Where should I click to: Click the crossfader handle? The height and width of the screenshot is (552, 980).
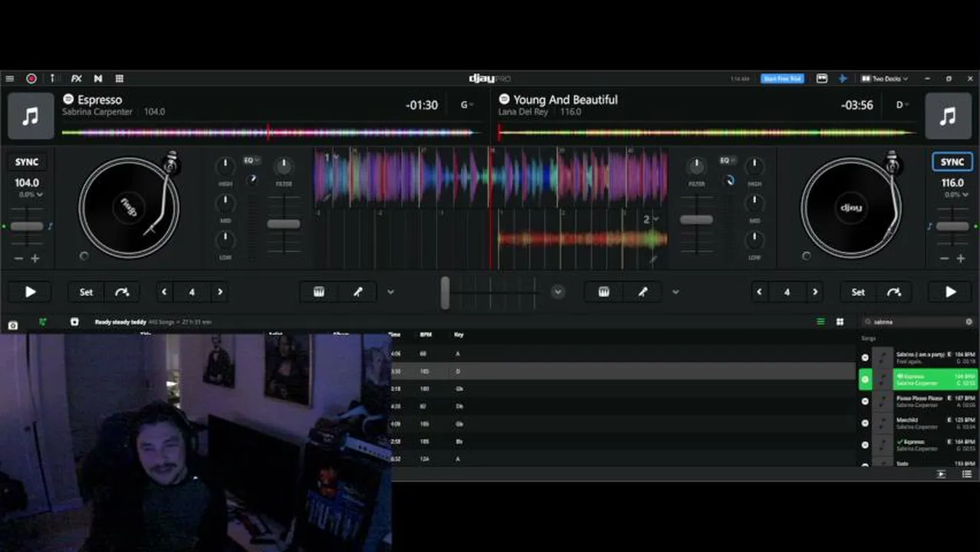(x=445, y=292)
